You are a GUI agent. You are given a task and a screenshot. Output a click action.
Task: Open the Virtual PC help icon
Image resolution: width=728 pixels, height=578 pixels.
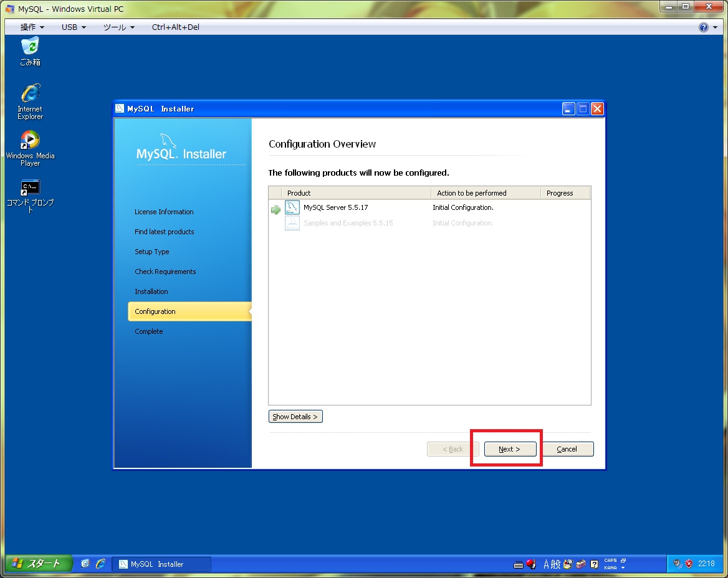pyautogui.click(x=704, y=27)
